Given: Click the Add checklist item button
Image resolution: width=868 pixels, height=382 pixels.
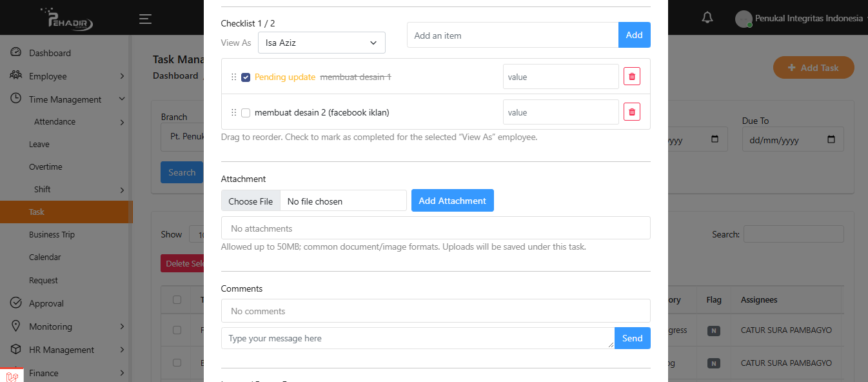Looking at the screenshot, I should click(x=635, y=35).
